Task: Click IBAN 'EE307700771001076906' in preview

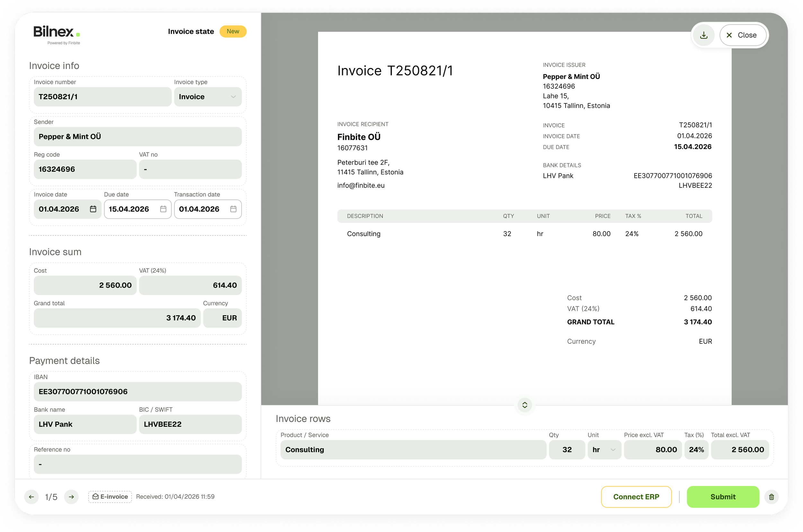Action: (x=673, y=176)
